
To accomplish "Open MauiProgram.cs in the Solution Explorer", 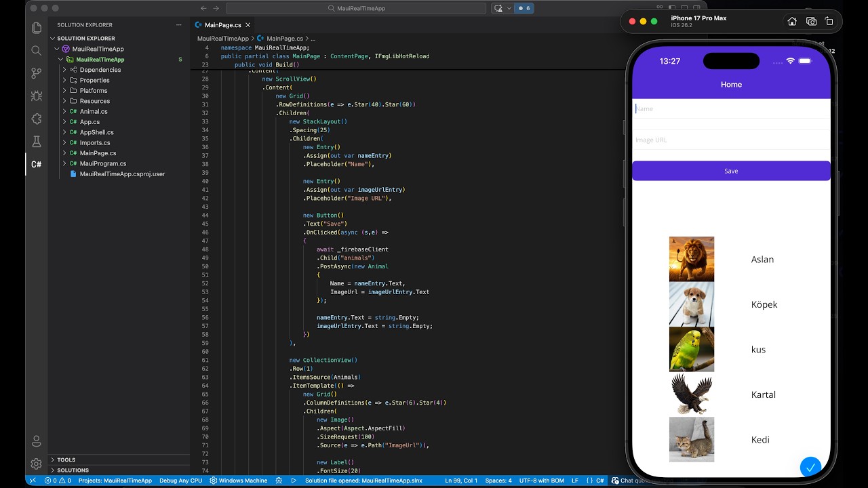I will pos(103,163).
